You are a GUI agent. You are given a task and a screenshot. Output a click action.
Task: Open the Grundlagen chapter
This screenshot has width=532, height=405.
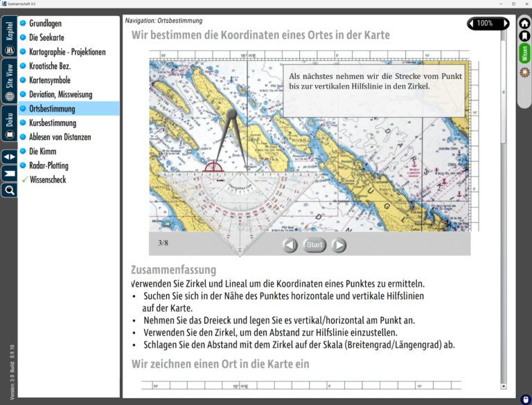point(69,24)
